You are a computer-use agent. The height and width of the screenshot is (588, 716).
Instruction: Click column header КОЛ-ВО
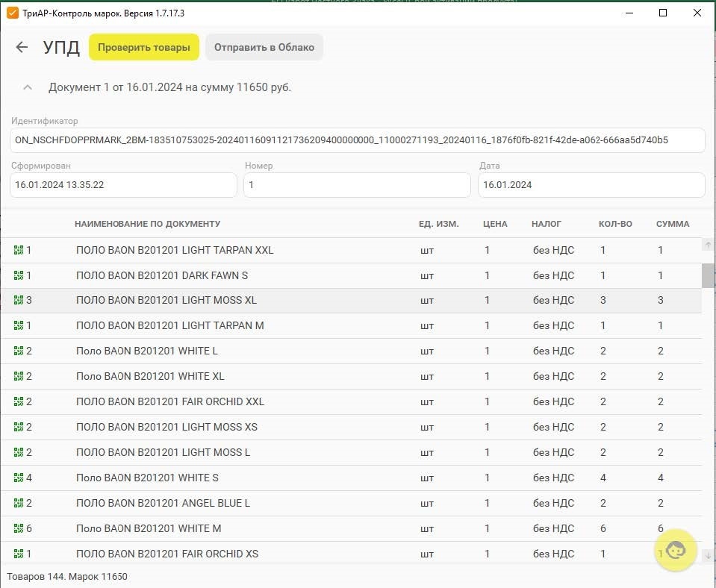click(615, 224)
